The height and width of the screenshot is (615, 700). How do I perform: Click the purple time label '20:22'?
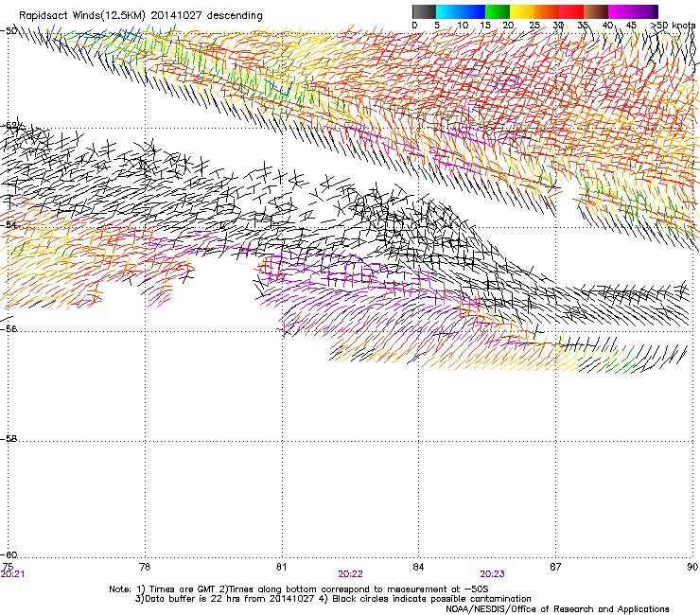(350, 574)
